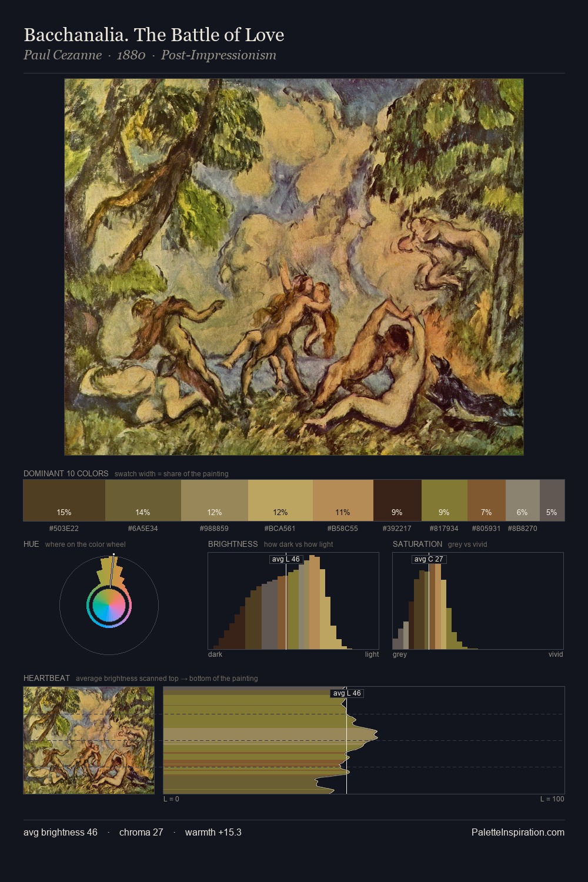Click the SATURATION section heading
This screenshot has height=882, width=588.
click(x=417, y=544)
